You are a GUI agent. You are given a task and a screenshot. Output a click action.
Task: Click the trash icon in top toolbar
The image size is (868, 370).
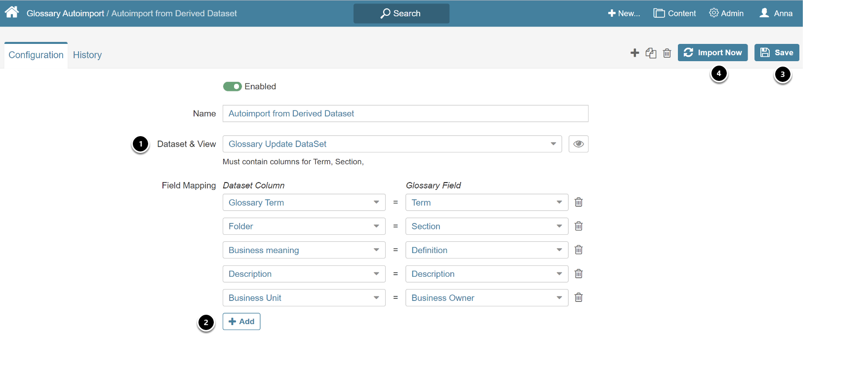coord(667,53)
